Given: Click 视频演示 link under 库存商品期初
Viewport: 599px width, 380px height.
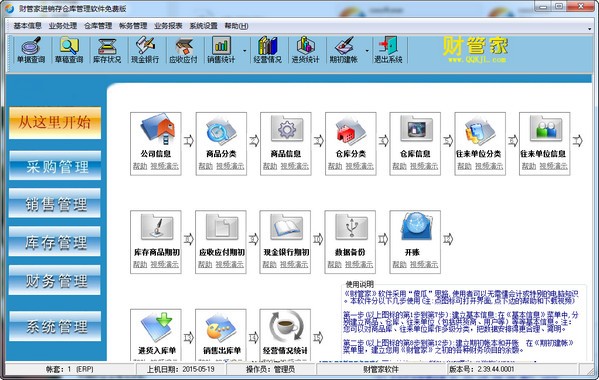Looking at the screenshot, I should point(164,264).
